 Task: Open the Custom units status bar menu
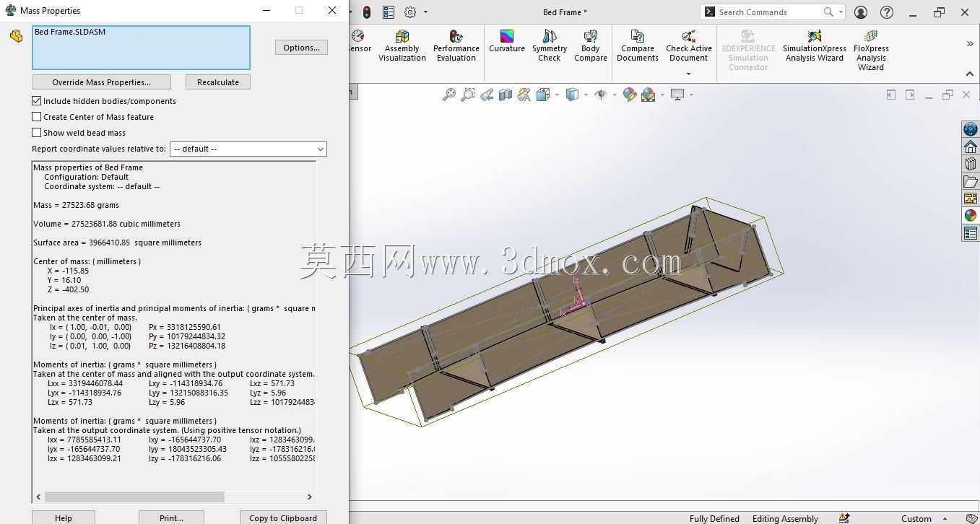click(923, 518)
